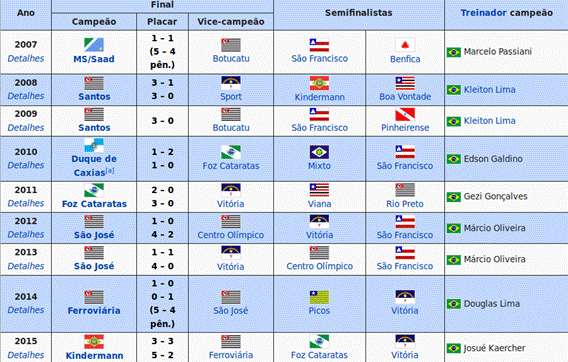Click Brazil flag beside Douglas Lima
Screen dimensions: 568x362
[454, 304]
